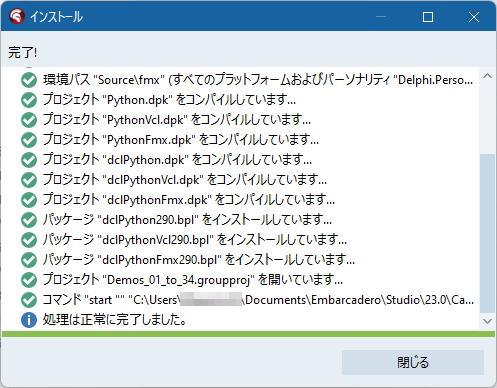The image size is (497, 388).
Task: Click check icon beside dclPythonFmx.dpk row
Action: pyautogui.click(x=29, y=200)
